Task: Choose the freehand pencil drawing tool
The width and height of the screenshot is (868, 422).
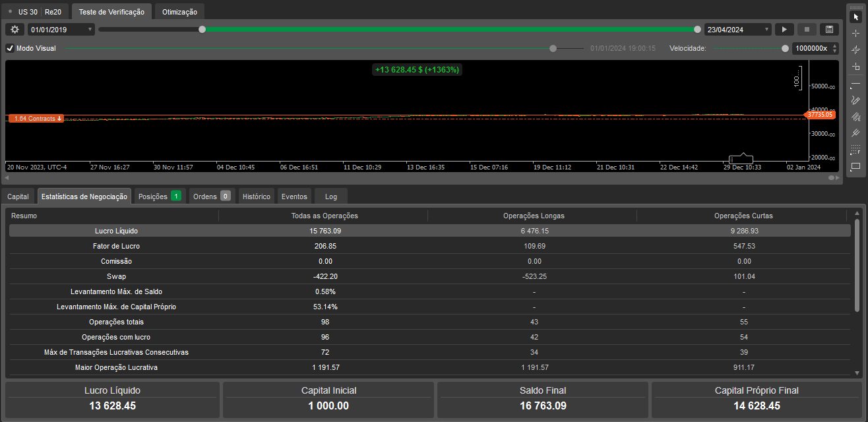Action: [x=855, y=101]
